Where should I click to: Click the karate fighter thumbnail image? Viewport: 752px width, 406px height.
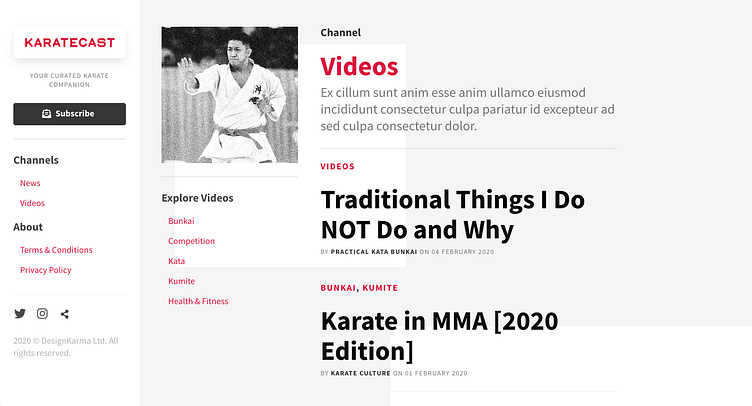[230, 95]
